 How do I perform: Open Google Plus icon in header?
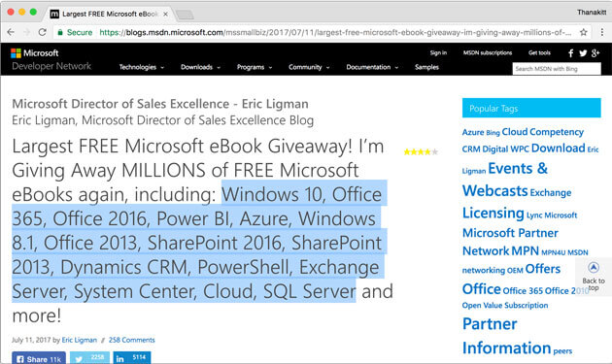(595, 53)
